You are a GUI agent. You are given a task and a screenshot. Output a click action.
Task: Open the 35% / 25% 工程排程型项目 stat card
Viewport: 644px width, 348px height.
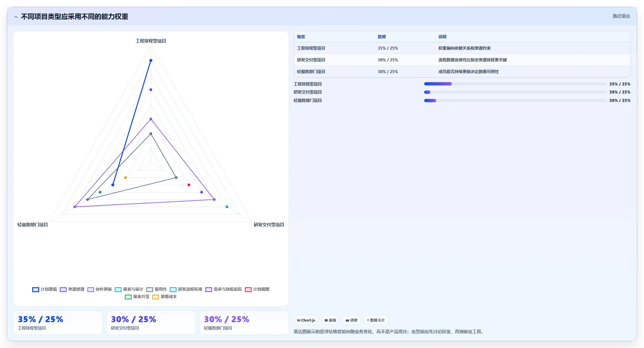coord(58,323)
